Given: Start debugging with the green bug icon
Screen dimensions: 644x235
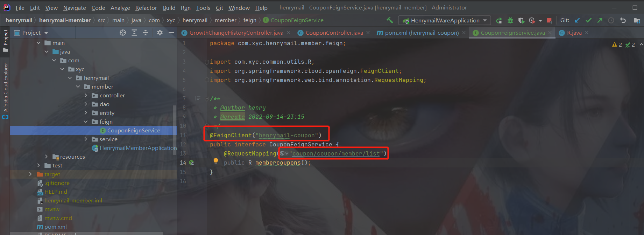Looking at the screenshot, I should coord(510,21).
